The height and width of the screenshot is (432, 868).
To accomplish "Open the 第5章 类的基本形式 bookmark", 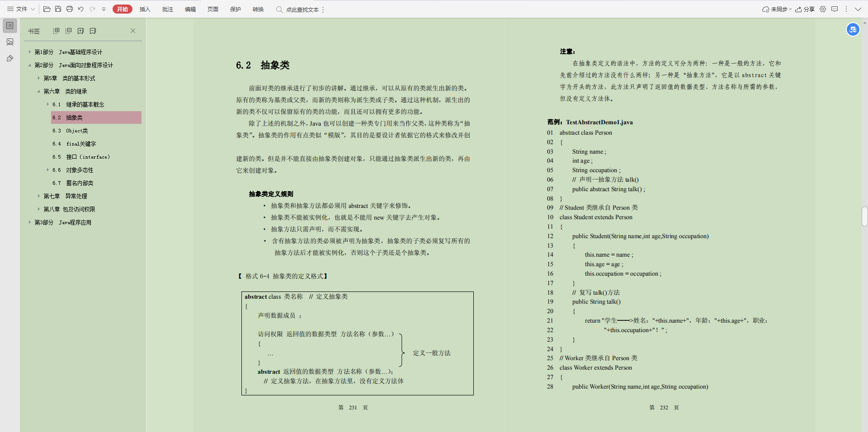I will point(69,78).
